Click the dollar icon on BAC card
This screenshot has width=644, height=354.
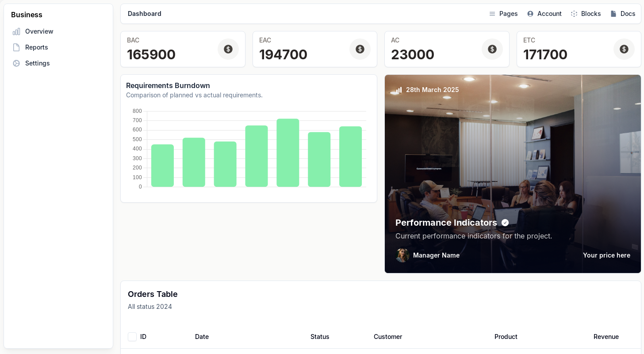tap(228, 49)
